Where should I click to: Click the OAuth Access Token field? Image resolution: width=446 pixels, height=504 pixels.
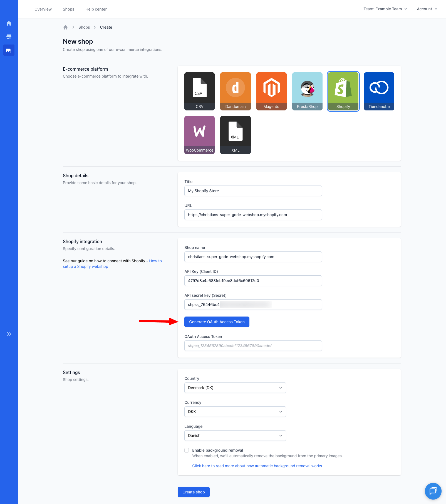click(253, 346)
